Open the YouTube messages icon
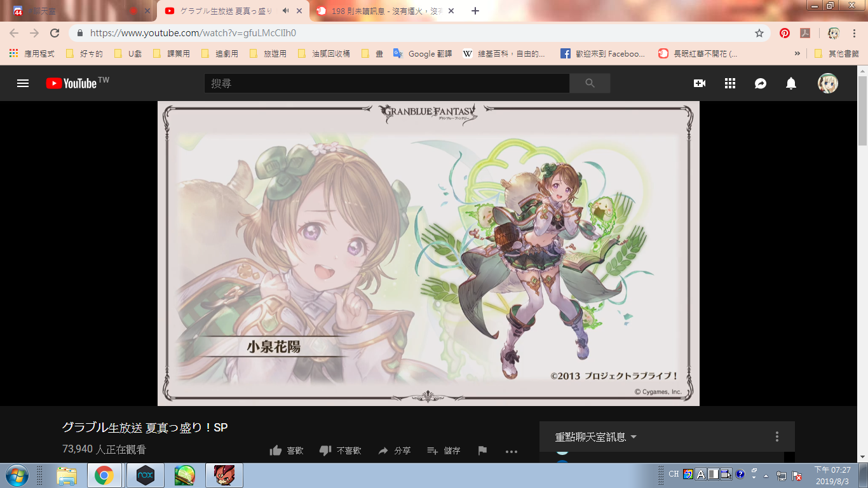Viewport: 868px width, 488px height. pyautogui.click(x=761, y=83)
